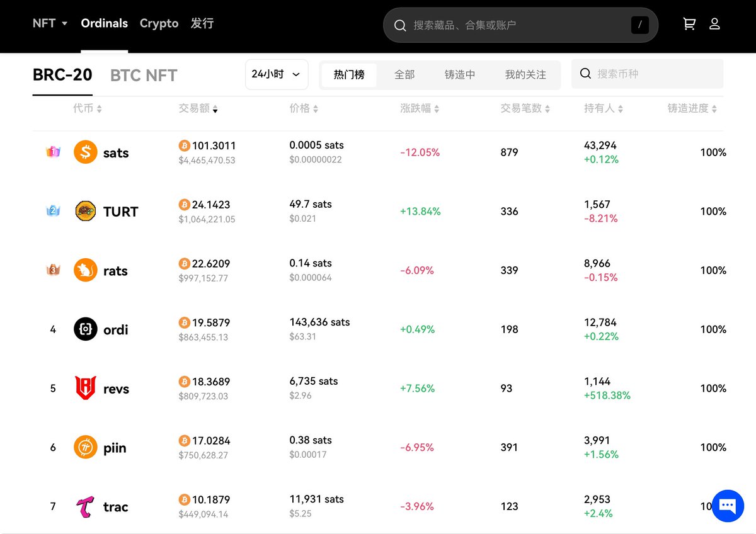Image resolution: width=756 pixels, height=534 pixels.
Task: Sort by the 交易额 column
Action: click(198, 108)
